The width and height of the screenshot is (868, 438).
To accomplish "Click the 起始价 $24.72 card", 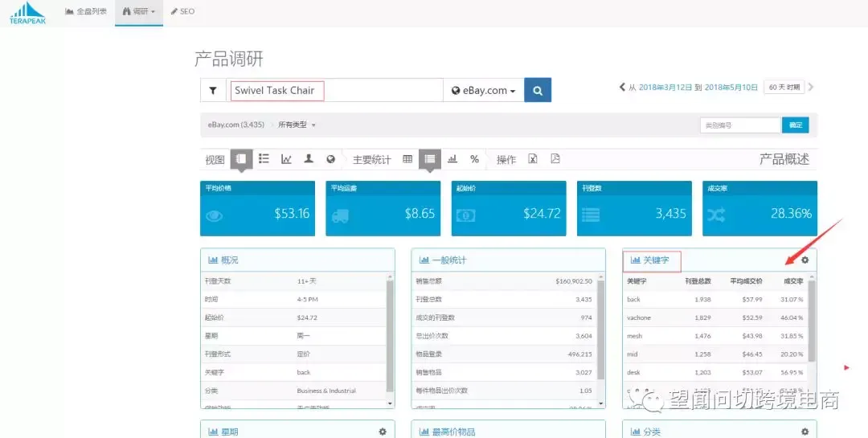I will click(509, 208).
